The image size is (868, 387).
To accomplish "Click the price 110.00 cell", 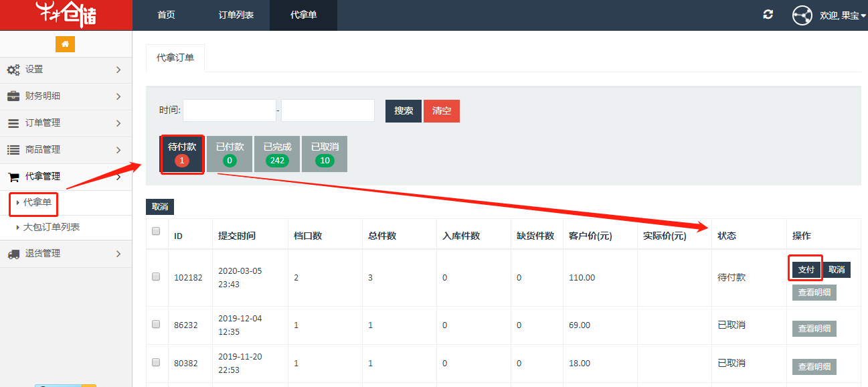I will click(x=582, y=278).
